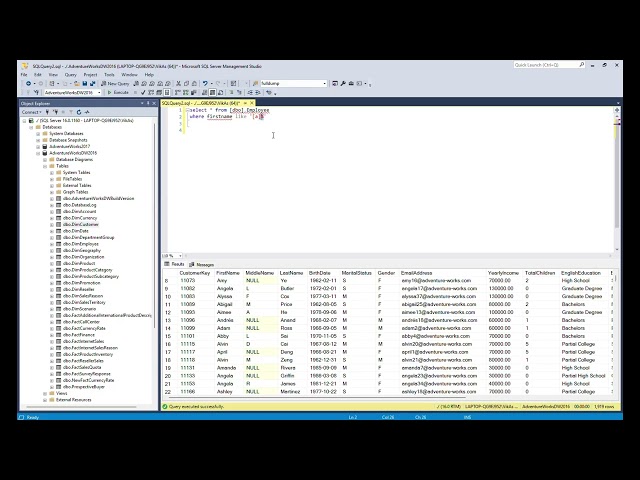Click the Cut scissors icon

[178, 83]
